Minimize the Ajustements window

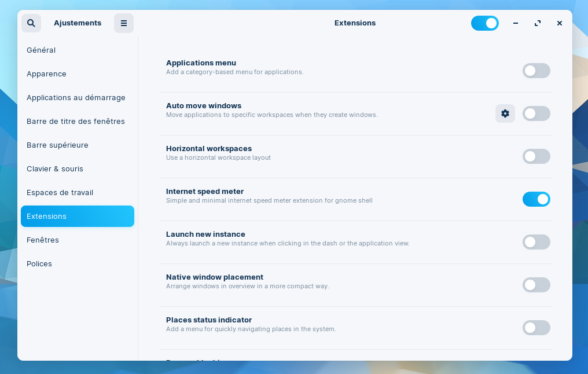tap(515, 23)
